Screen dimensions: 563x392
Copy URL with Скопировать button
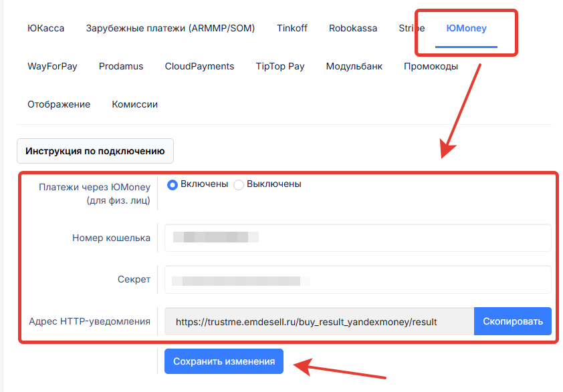[x=513, y=321]
